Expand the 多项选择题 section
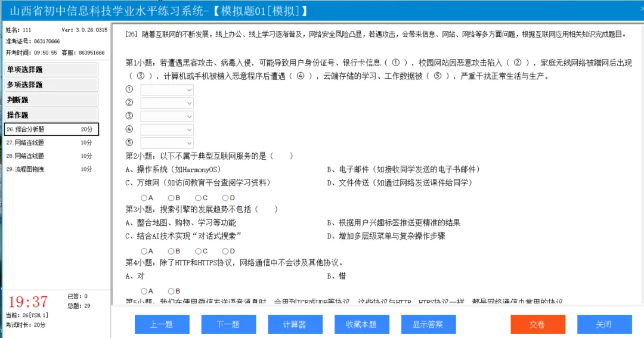 click(x=51, y=85)
